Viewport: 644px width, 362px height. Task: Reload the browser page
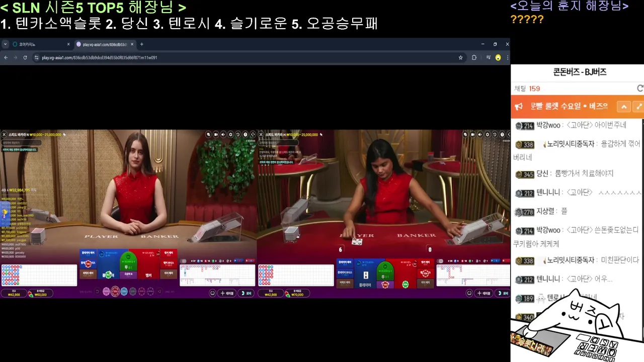click(x=25, y=58)
